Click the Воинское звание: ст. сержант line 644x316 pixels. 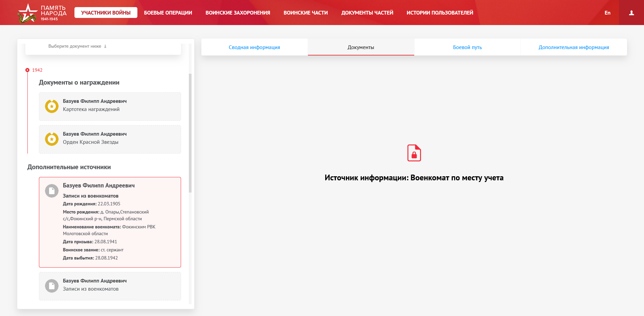[x=93, y=250]
